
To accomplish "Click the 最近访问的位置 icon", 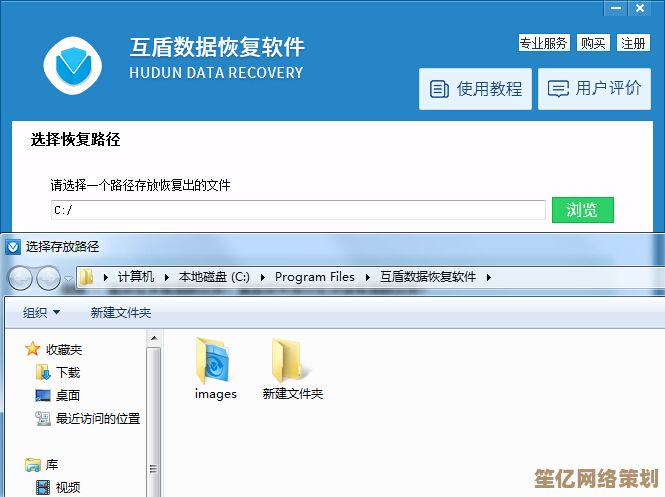I will tap(43, 419).
